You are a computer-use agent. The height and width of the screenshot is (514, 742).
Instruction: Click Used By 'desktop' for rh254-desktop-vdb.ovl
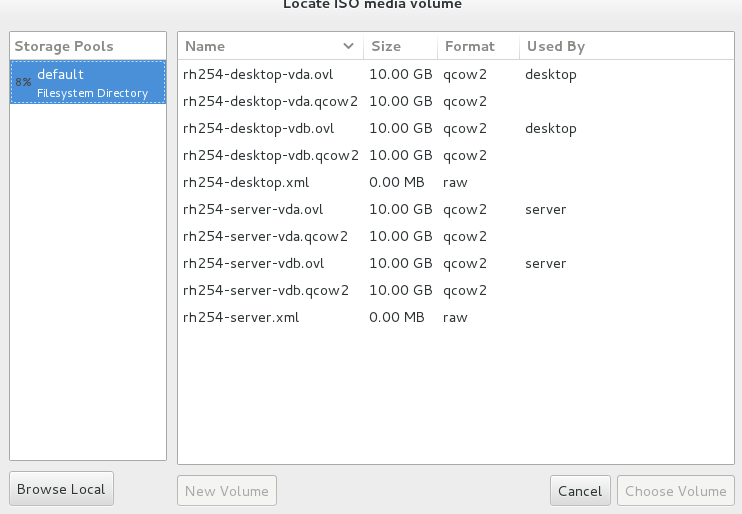[x=551, y=129]
